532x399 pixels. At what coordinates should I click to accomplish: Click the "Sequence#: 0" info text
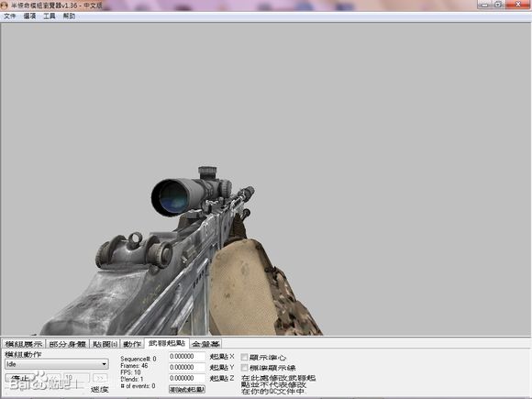139,359
